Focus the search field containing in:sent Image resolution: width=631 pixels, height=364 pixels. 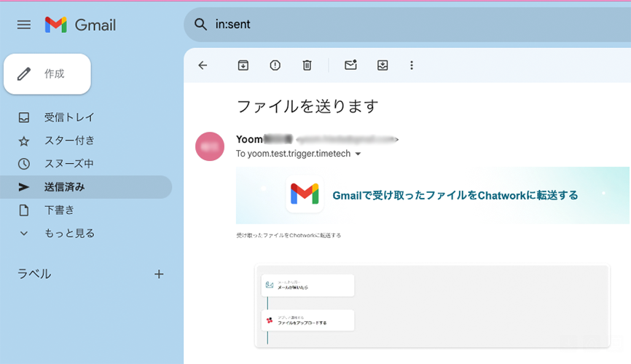(407, 25)
